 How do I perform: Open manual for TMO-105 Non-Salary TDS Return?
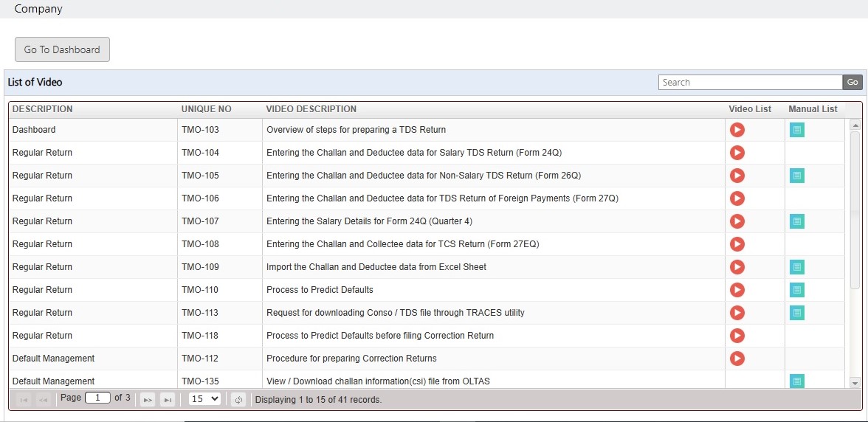(796, 176)
